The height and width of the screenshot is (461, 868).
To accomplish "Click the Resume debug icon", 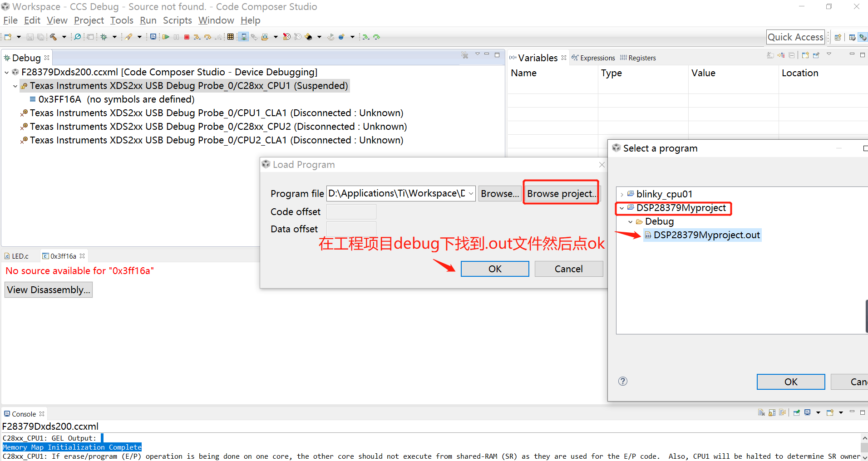I will click(x=166, y=37).
